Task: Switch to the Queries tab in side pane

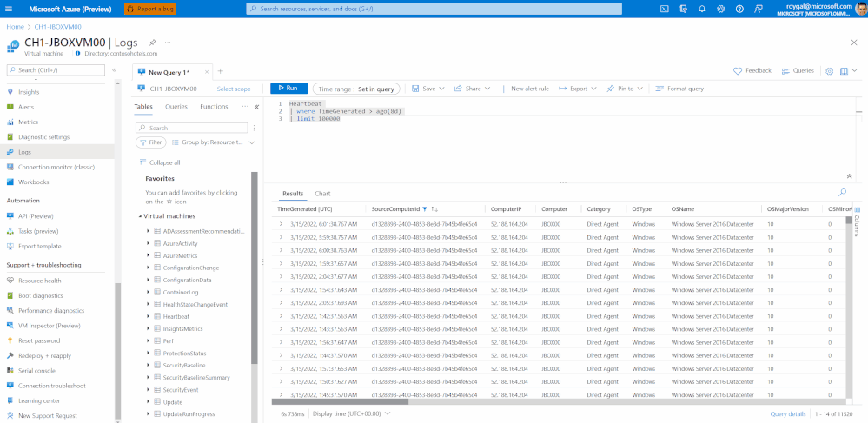Action: pos(176,107)
